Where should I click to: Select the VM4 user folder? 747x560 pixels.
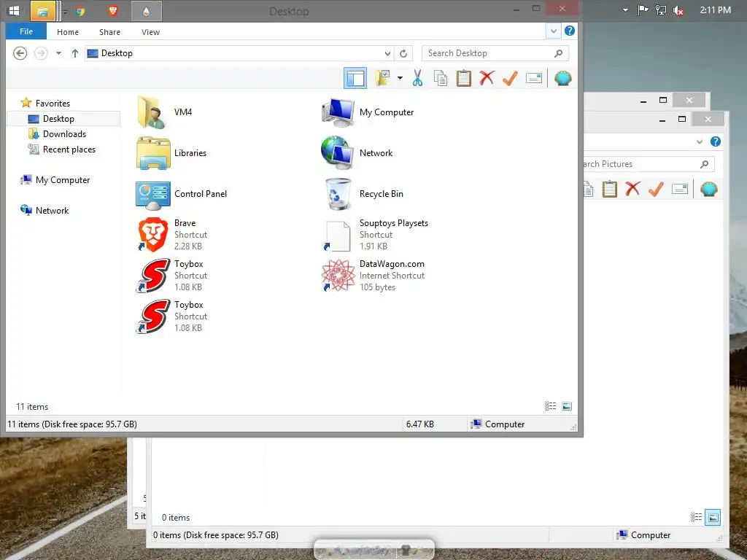164,112
